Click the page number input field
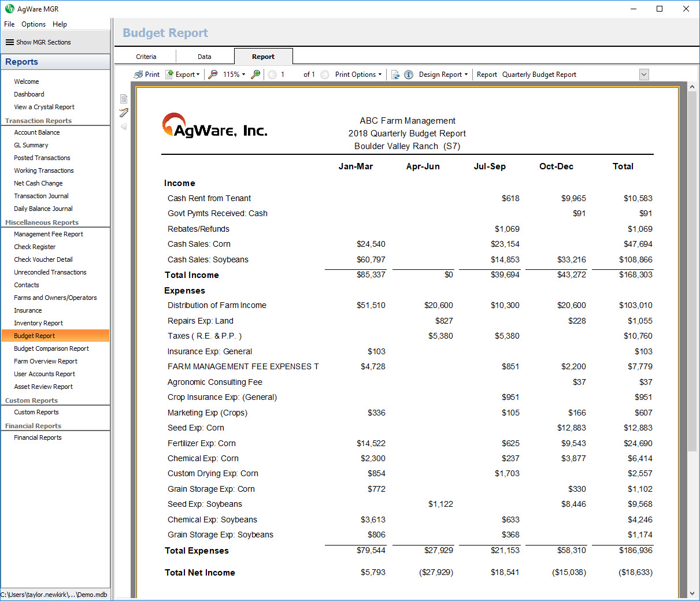Image resolution: width=700 pixels, height=601 pixels. coord(289,75)
